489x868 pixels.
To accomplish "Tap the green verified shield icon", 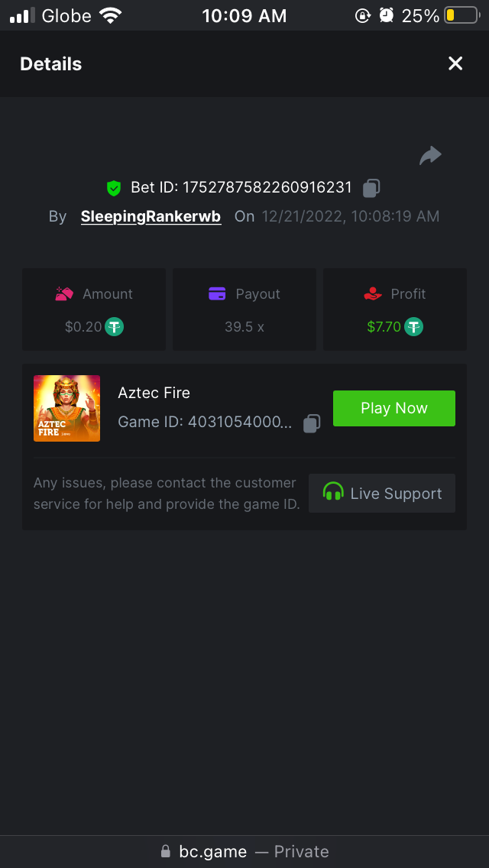I will 114,187.
